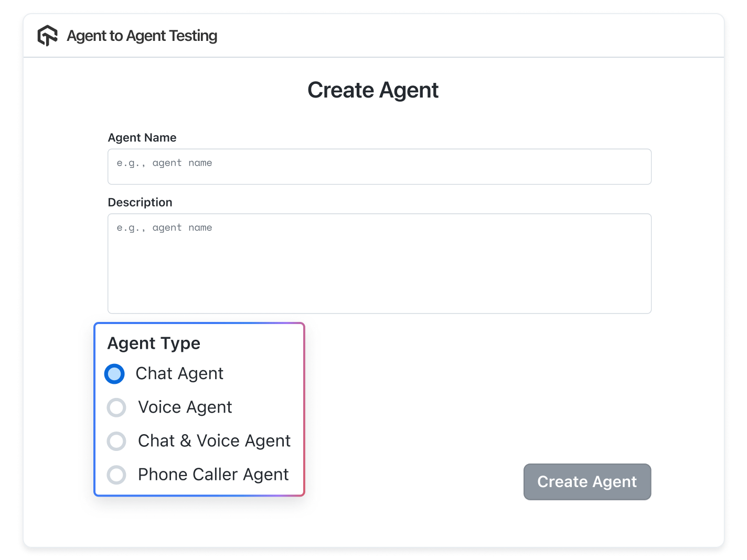The width and height of the screenshot is (747, 560).
Task: Click the Phone Caller Agent label text
Action: [213, 475]
